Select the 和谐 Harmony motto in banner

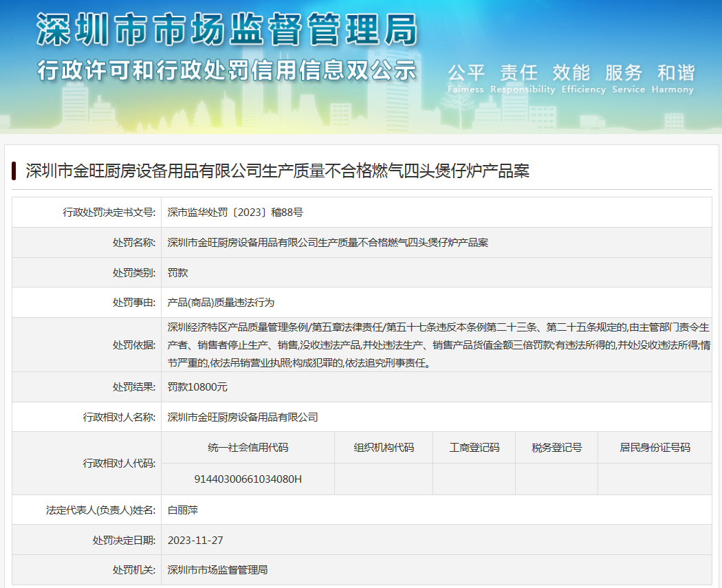click(x=672, y=78)
